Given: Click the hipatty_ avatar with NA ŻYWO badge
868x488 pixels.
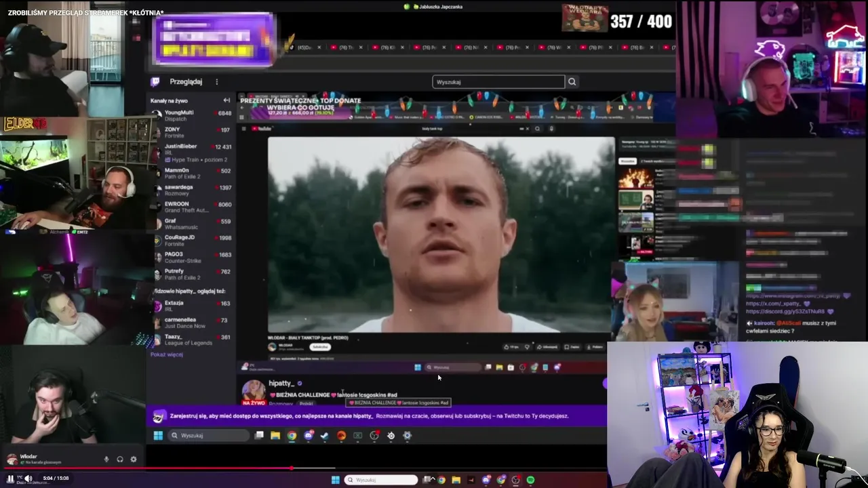Looking at the screenshot, I should [254, 392].
